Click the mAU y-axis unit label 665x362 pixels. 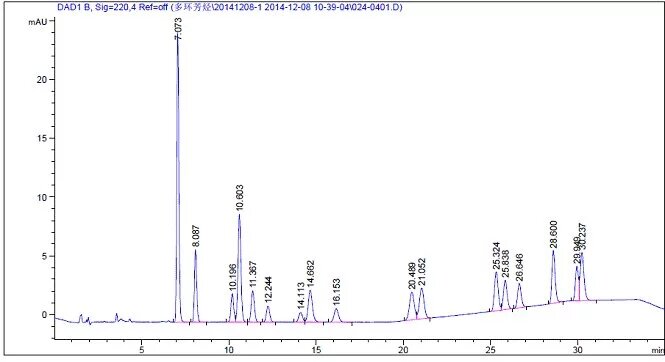tap(38, 22)
